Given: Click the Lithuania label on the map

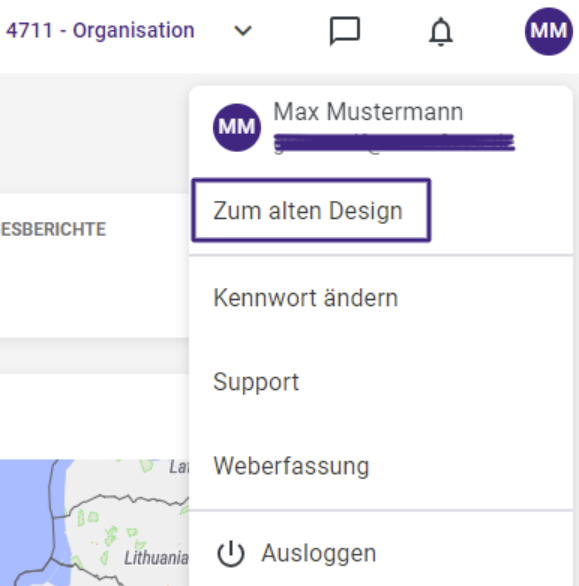Looking at the screenshot, I should (x=156, y=558).
